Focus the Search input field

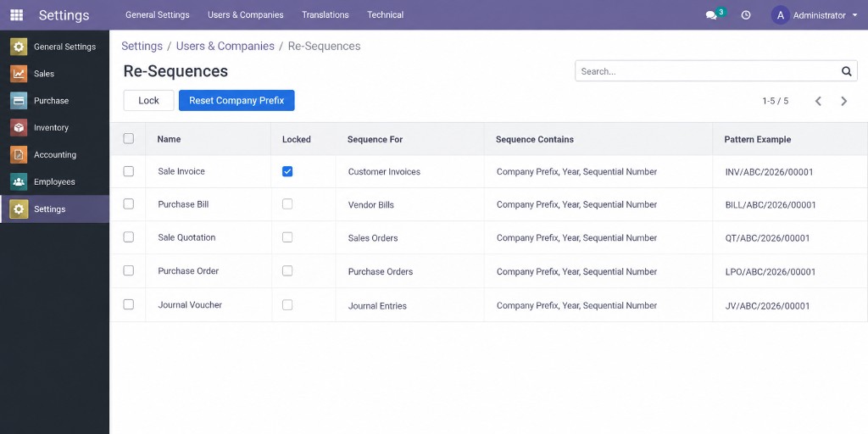pos(709,71)
